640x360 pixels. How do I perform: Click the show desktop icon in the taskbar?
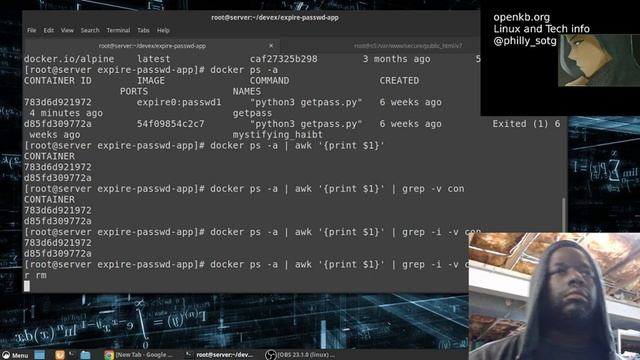[40, 355]
